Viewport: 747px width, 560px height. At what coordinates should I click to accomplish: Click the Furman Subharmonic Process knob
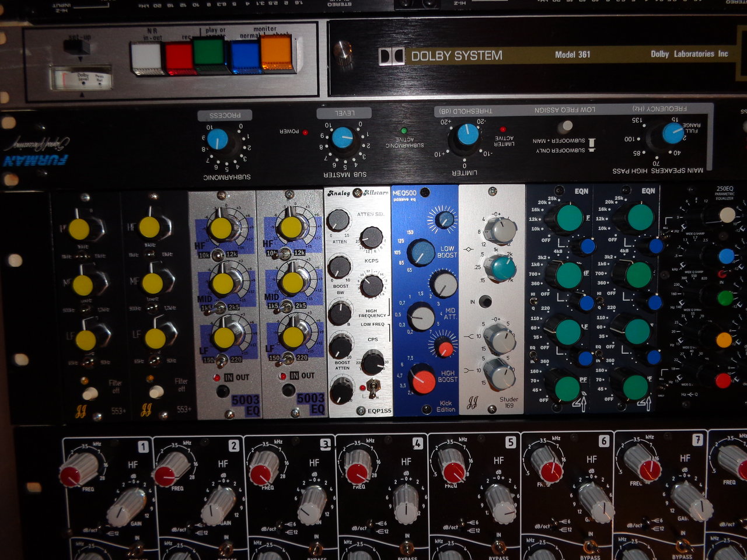click(218, 139)
